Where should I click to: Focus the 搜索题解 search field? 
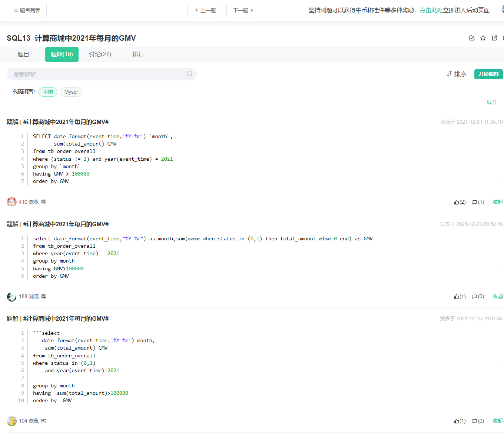[102, 74]
